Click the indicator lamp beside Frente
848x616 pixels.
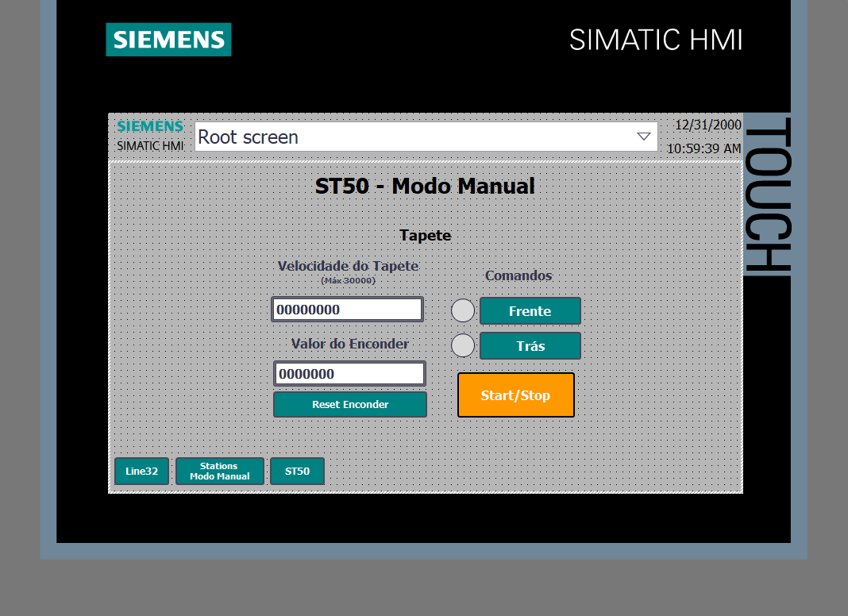pos(463,310)
